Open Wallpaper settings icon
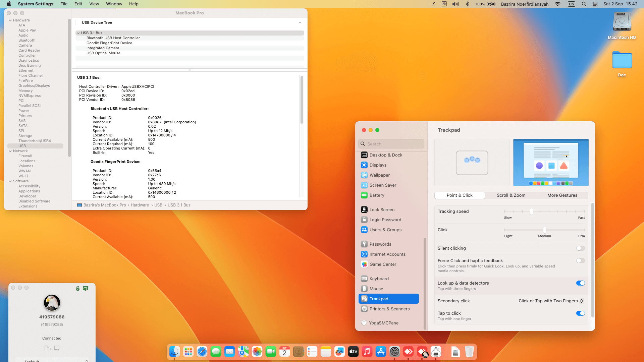This screenshot has width=644, height=362. click(364, 175)
